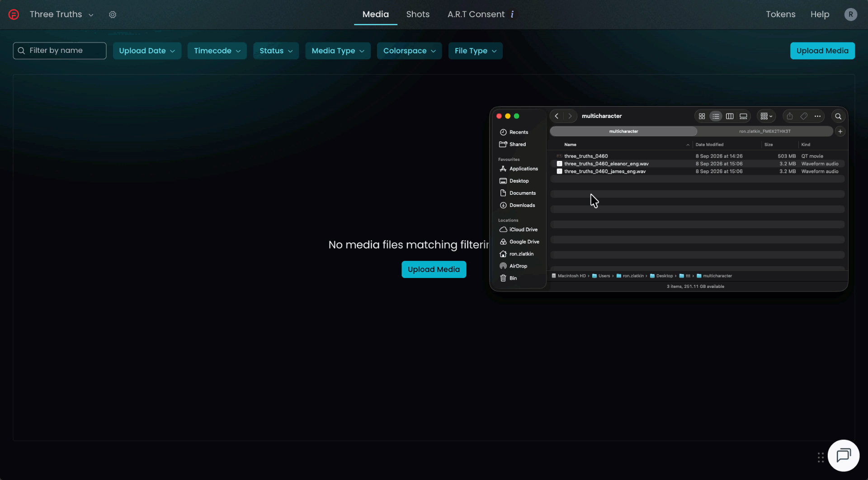Select three_truths_0460_eleanor_eng.wav file
This screenshot has height=480, width=868.
697,164
